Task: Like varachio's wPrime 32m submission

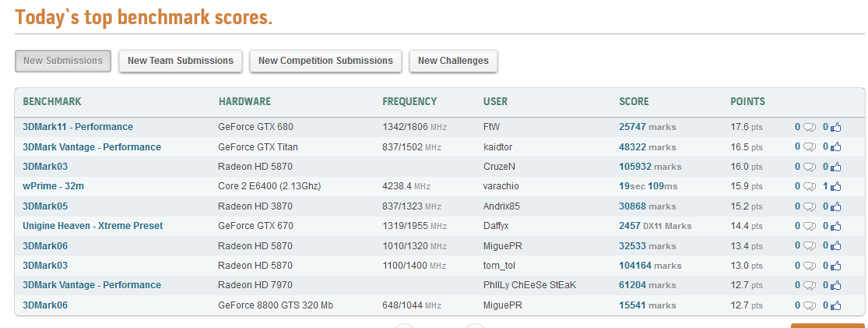Action: point(837,186)
